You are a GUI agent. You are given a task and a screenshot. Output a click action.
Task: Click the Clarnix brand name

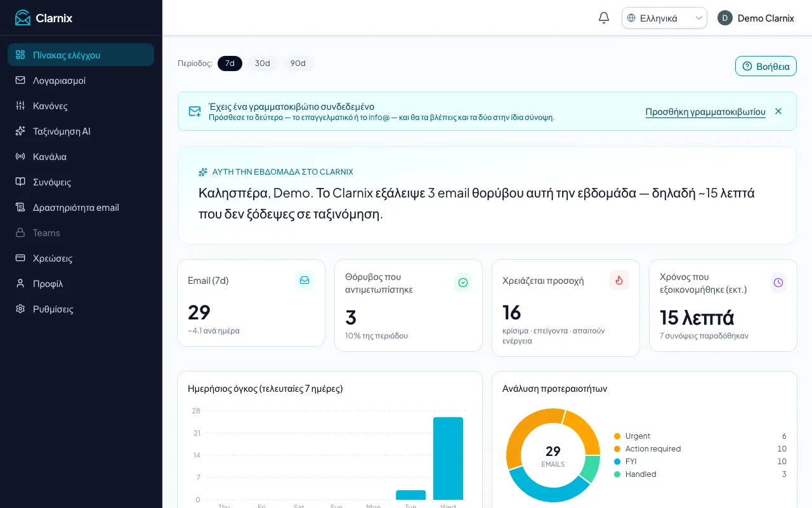[54, 18]
